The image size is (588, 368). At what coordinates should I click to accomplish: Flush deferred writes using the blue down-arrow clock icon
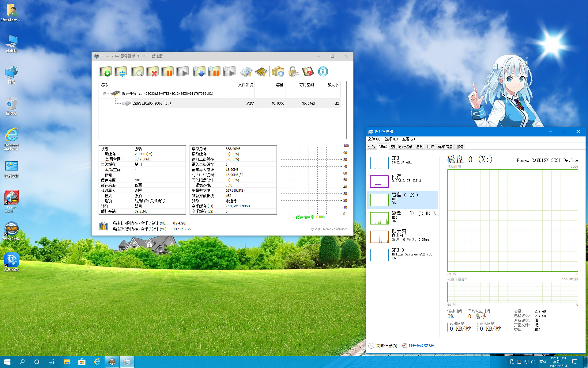tap(199, 71)
